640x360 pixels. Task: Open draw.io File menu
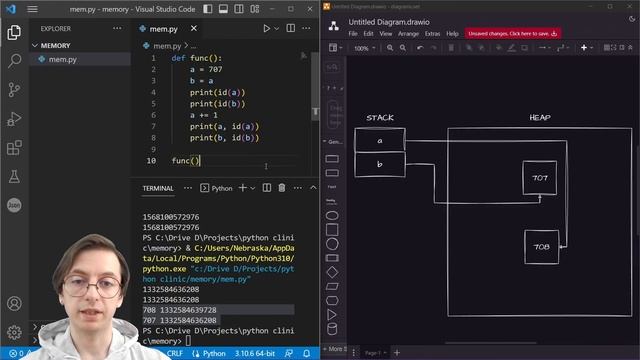point(353,34)
